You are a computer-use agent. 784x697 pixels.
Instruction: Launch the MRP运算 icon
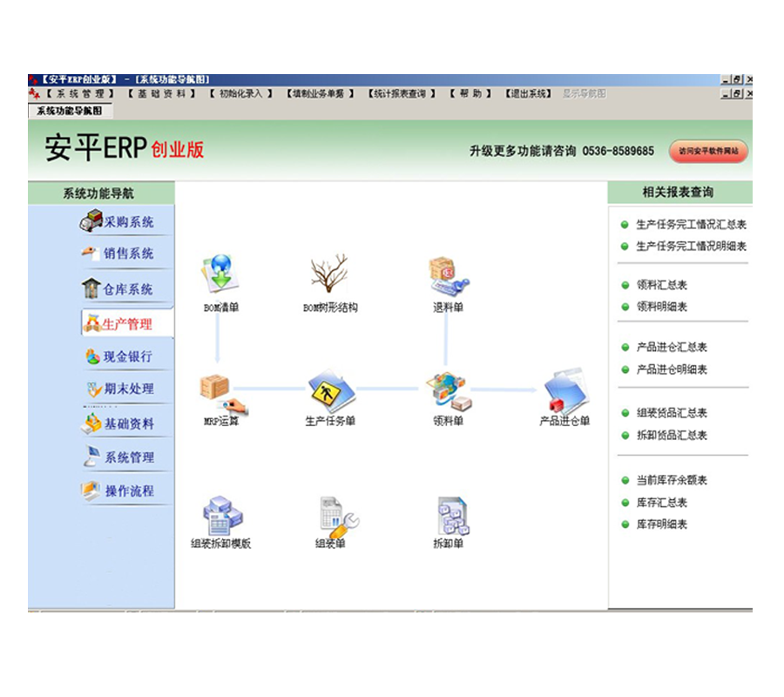(x=222, y=394)
